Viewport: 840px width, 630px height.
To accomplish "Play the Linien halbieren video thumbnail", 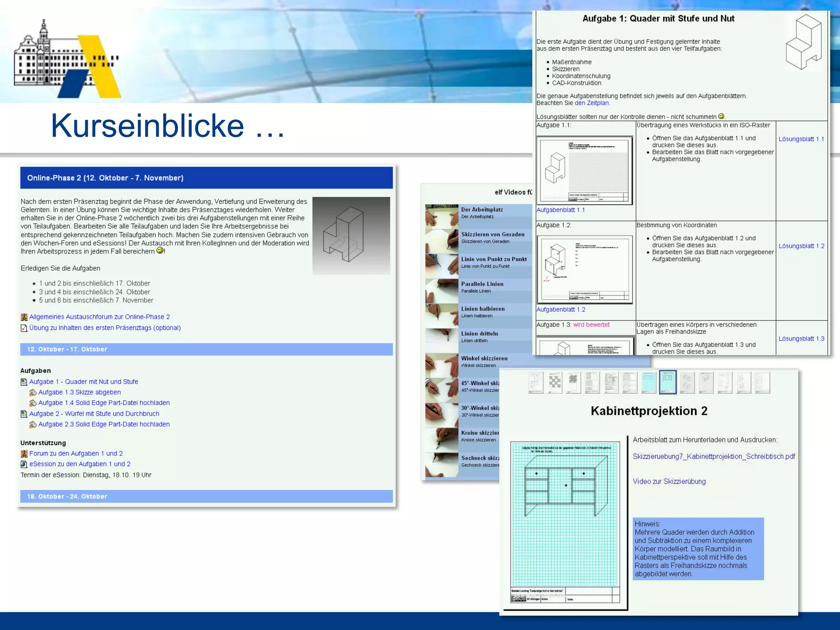I will pos(442,315).
